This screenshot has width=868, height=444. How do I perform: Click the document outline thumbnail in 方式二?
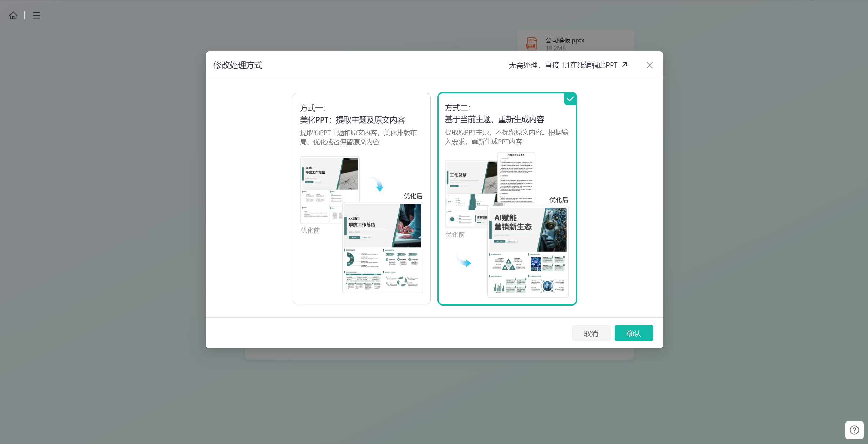[516, 177]
